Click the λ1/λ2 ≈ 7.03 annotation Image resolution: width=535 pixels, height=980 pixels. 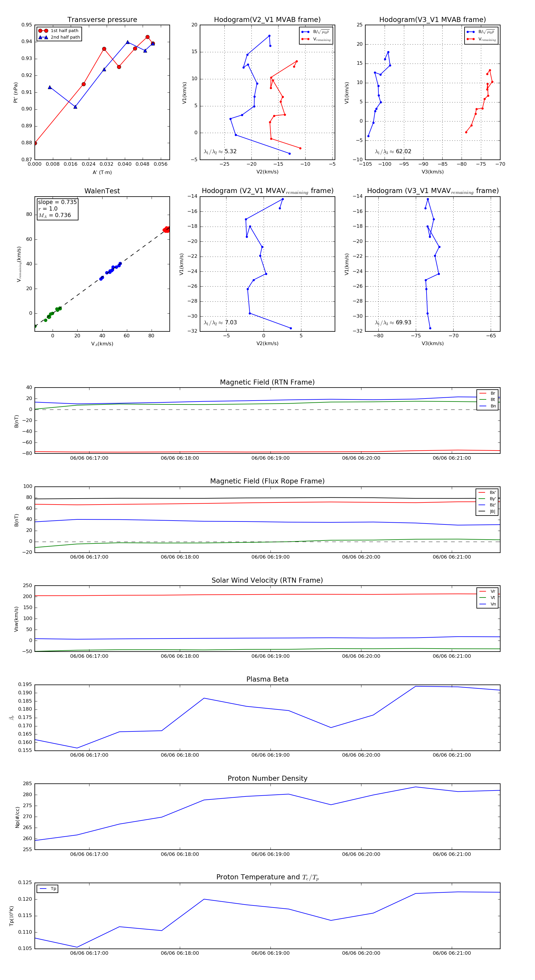point(220,323)
